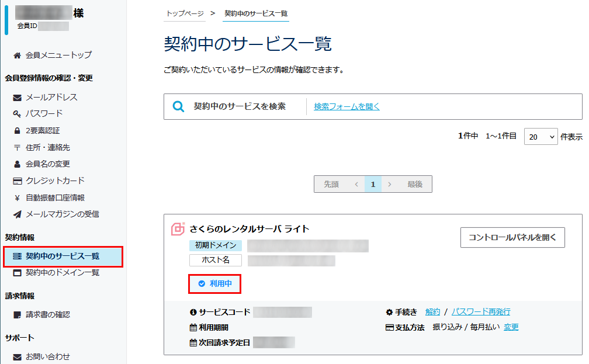
Task: Click the 解約 link
Action: click(x=432, y=312)
